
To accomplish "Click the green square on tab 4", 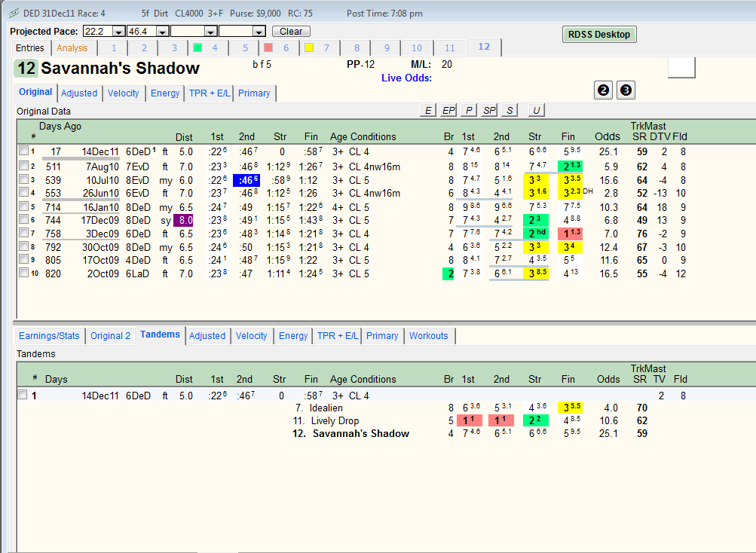I will 197,47.
